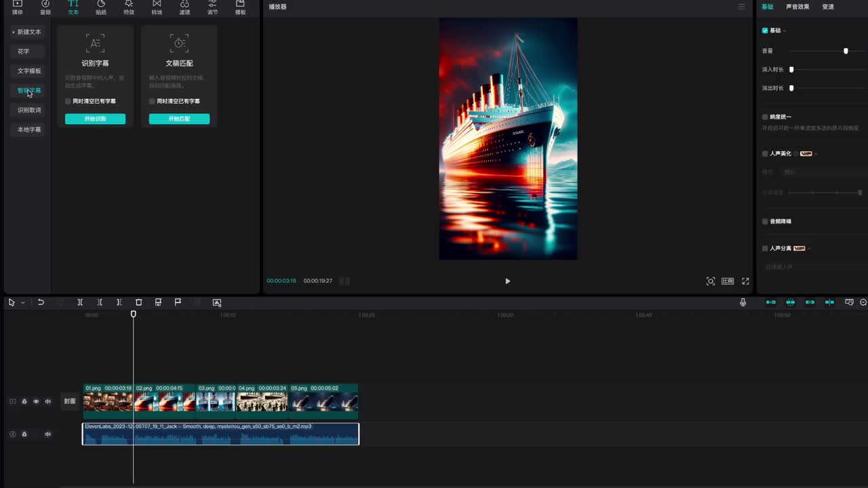Check 同时清空已有字幕 under 识别字幕
The width and height of the screenshot is (868, 488).
point(68,101)
